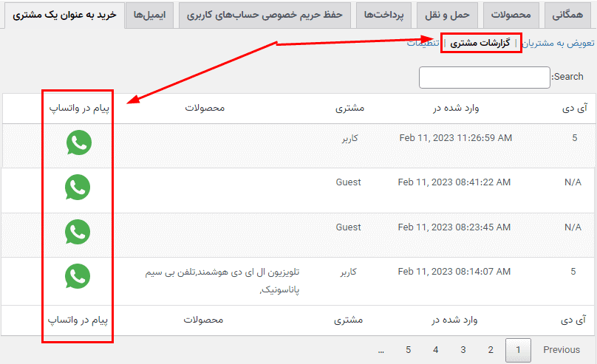Select خرید به عنوان یک مشتری tab
This screenshot has width=597, height=364.
(64, 15)
